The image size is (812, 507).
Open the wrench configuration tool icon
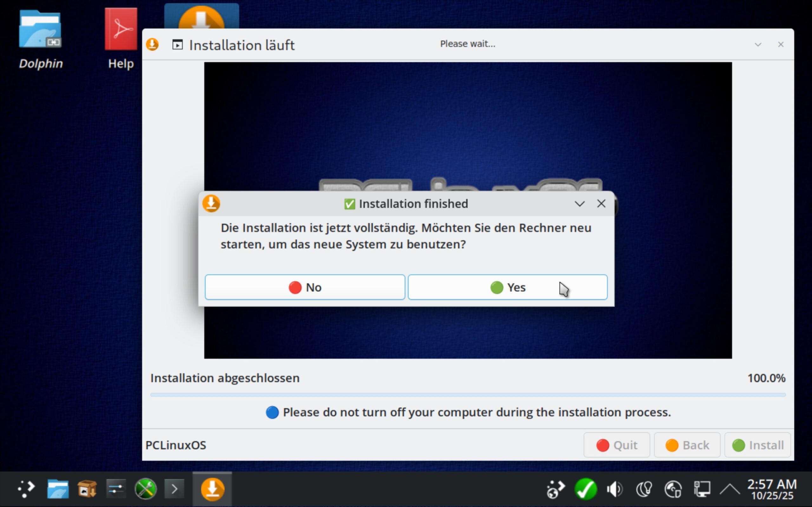[x=145, y=489]
